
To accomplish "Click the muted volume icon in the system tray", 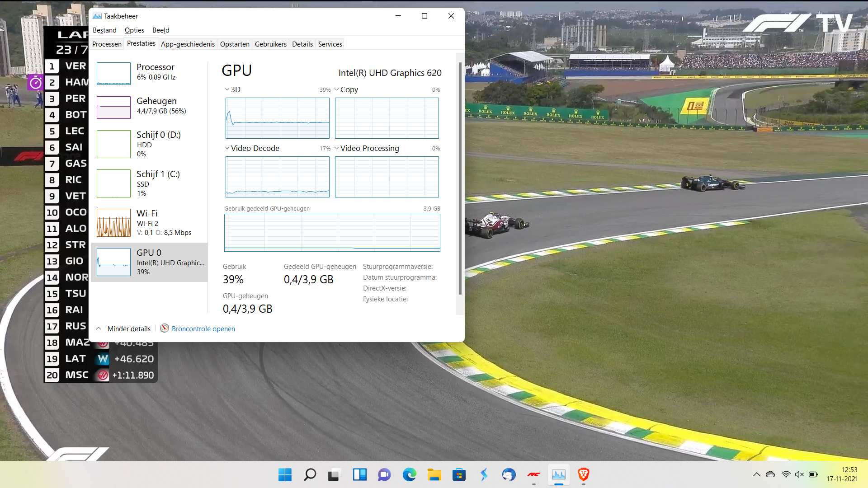I will point(799,474).
